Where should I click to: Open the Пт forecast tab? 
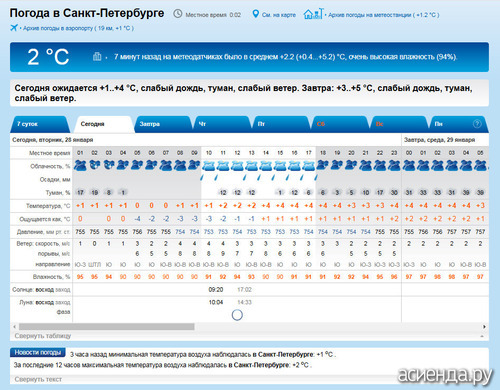pos(281,124)
